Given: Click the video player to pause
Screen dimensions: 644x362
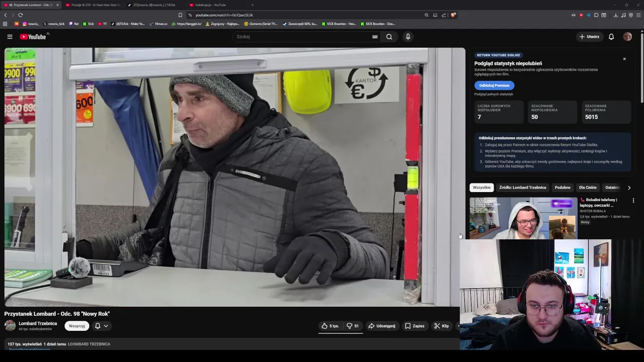Looking at the screenshot, I should click(x=234, y=177).
